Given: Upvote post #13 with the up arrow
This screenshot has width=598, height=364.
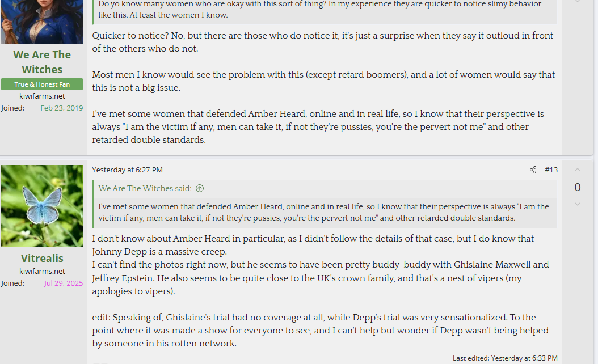Looking at the screenshot, I should pos(578,170).
